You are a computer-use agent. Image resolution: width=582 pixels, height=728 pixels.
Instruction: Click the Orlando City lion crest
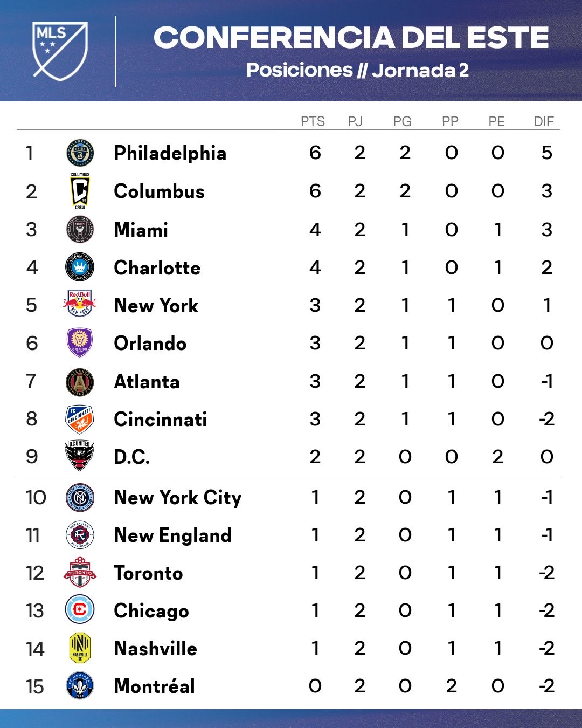(80, 343)
